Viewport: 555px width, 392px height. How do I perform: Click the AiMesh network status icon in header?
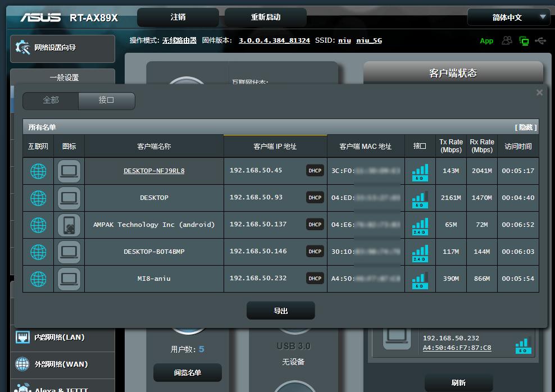click(524, 40)
